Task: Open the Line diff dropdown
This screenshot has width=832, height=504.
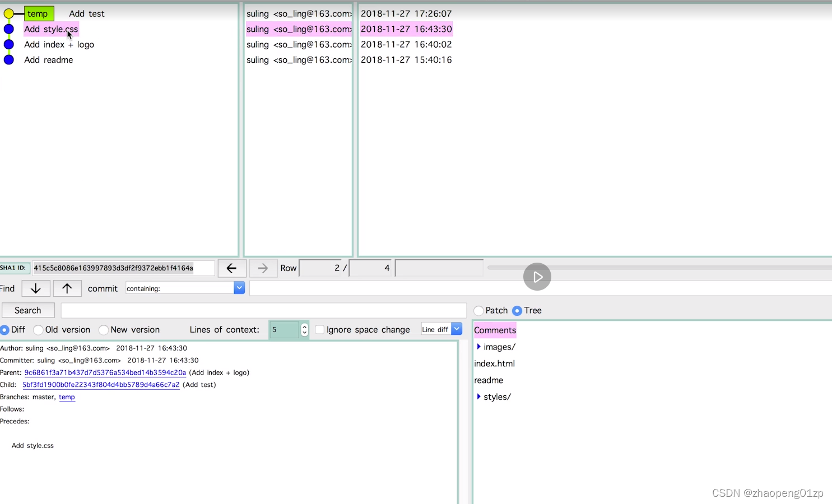Action: pyautogui.click(x=457, y=329)
